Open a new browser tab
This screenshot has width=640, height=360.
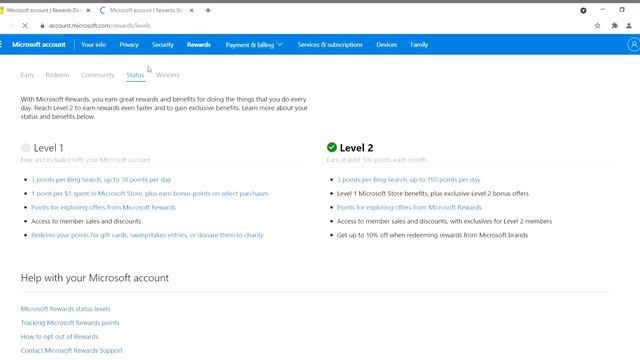click(x=208, y=10)
